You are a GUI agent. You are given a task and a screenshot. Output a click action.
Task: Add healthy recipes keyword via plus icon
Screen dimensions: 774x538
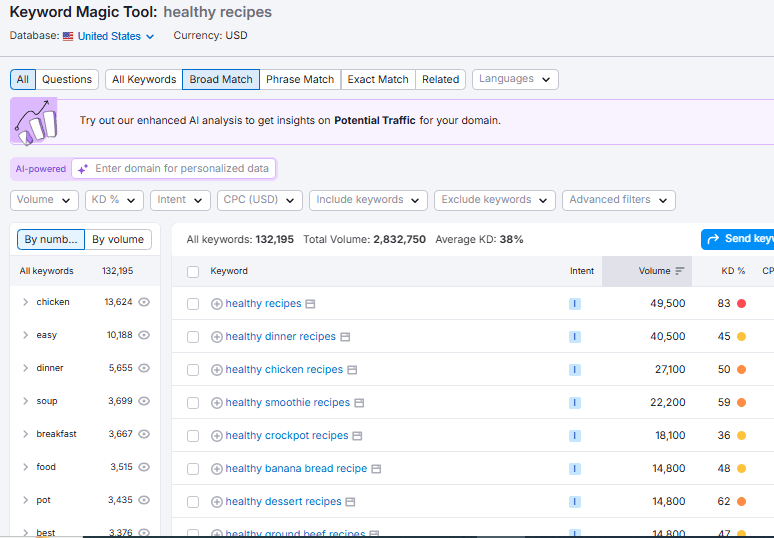216,304
